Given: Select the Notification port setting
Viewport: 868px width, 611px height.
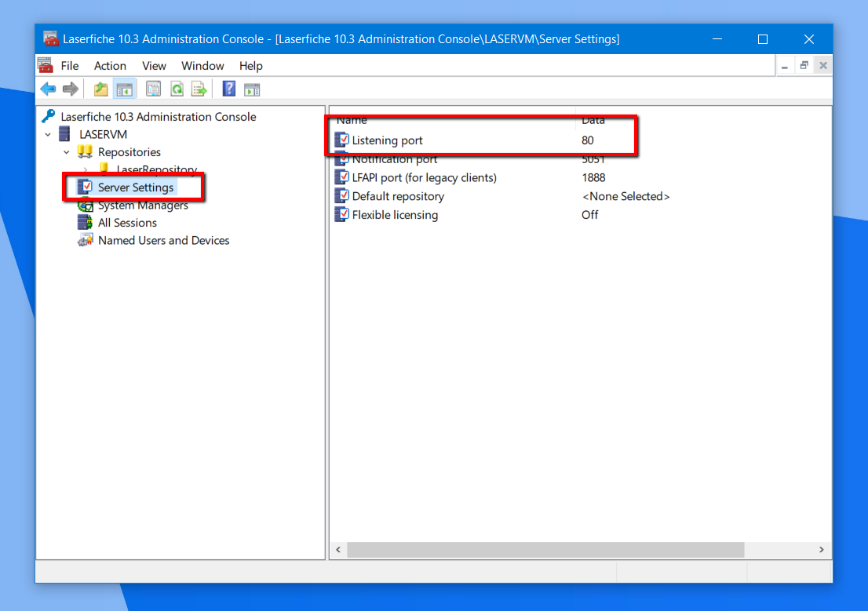Looking at the screenshot, I should point(395,159).
